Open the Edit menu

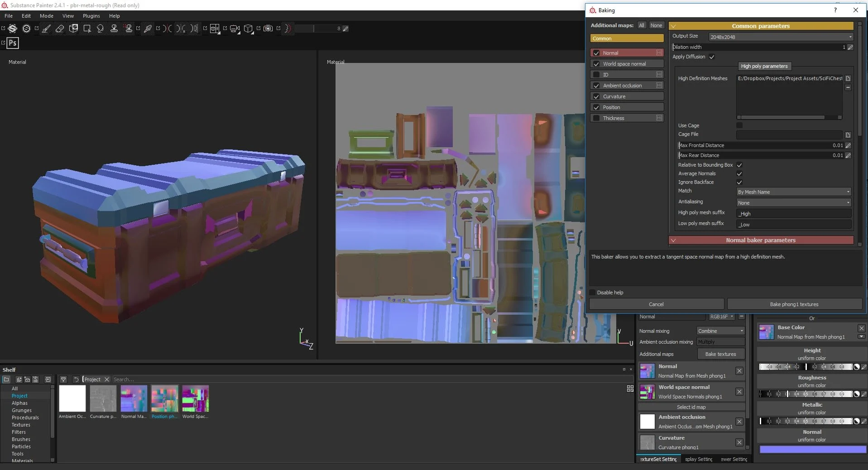26,16
